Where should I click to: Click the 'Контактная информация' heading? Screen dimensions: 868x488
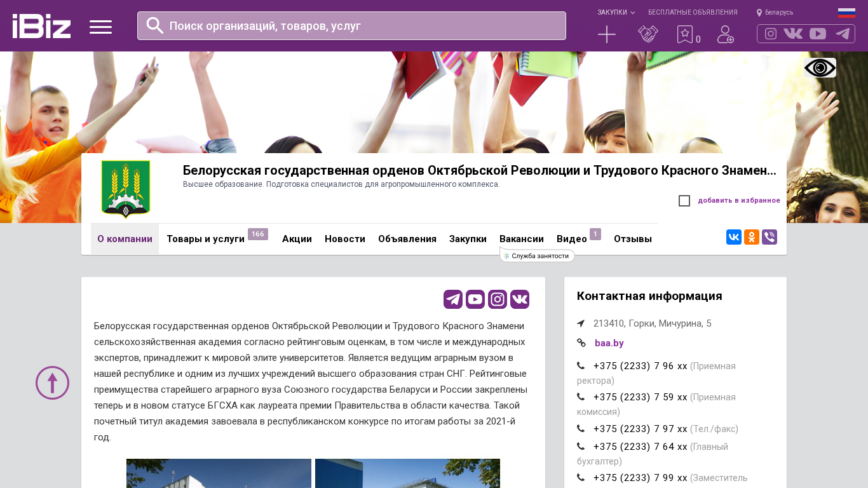[649, 296]
